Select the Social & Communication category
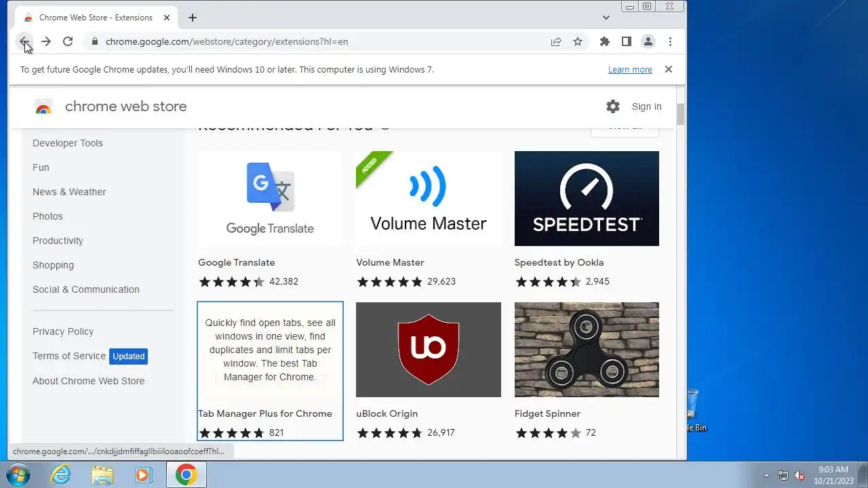 [86, 289]
